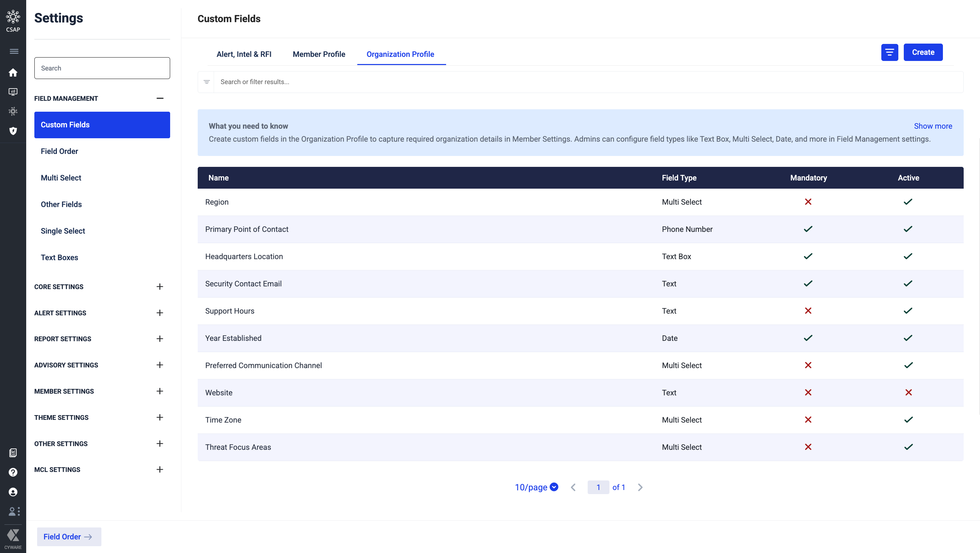Open the 10/page dropdown
980x553 pixels.
click(x=536, y=487)
